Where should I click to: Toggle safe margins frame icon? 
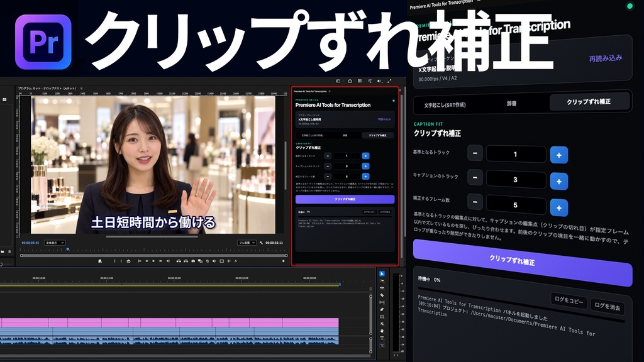point(222,261)
